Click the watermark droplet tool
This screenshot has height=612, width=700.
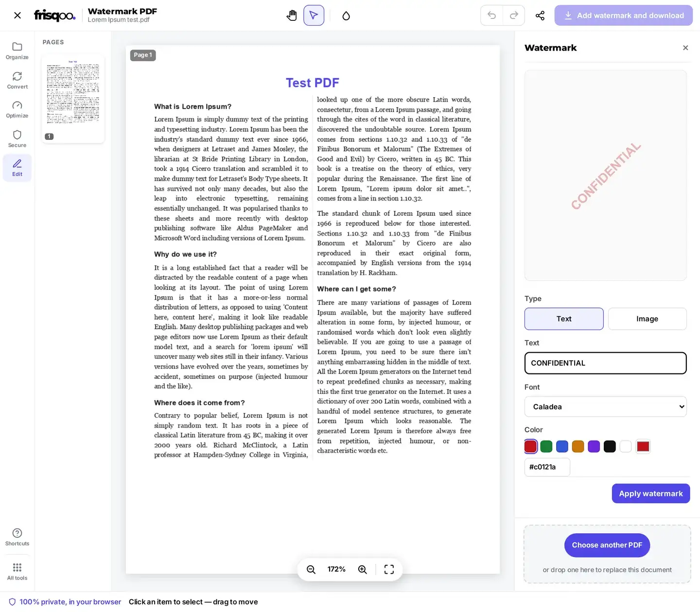[346, 16]
